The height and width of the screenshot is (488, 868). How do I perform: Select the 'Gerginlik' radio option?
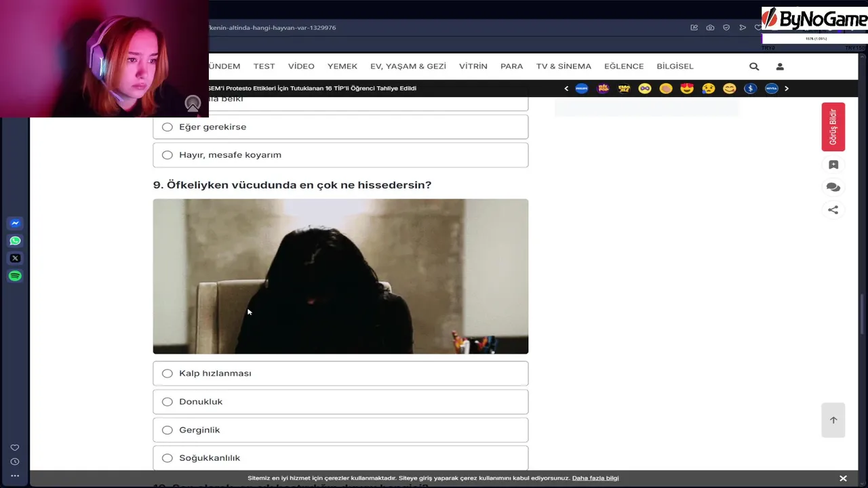340,430
